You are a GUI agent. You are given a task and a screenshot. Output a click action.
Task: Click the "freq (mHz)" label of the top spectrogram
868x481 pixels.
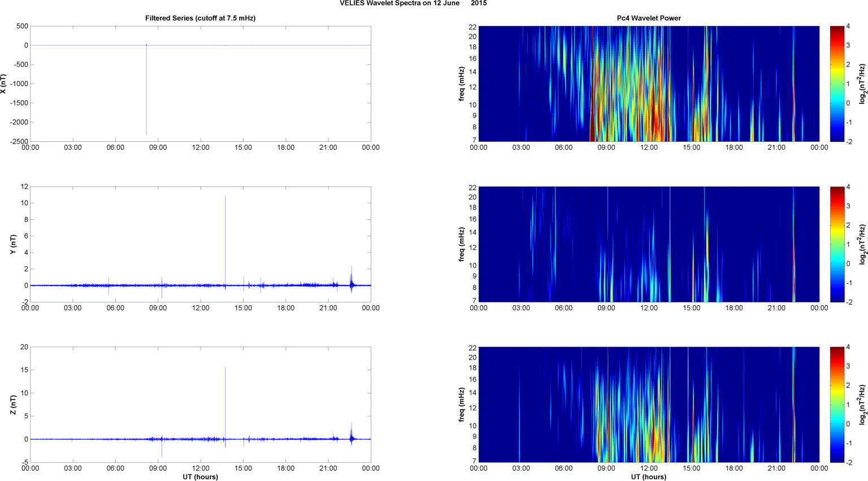point(462,84)
